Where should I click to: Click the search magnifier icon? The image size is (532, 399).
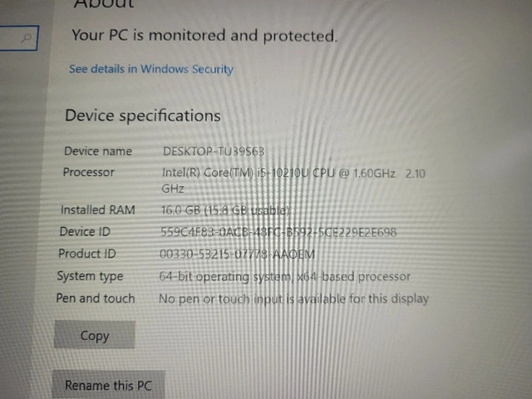click(27, 37)
